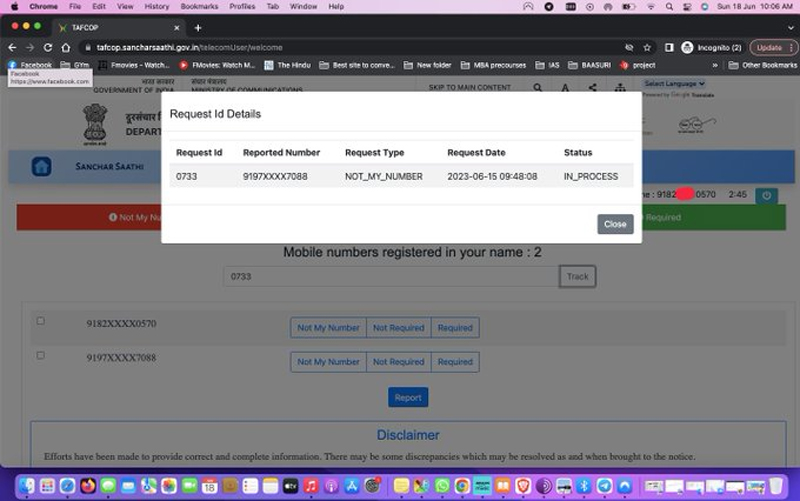Open the GYm bookmarks folder
Screen dimensions: 800x501
74,65
